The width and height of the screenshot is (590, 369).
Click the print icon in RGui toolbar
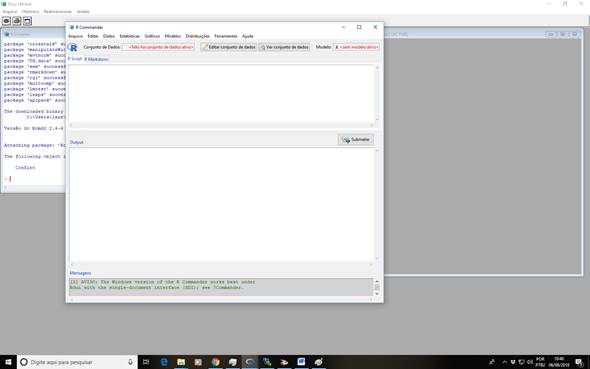click(17, 21)
